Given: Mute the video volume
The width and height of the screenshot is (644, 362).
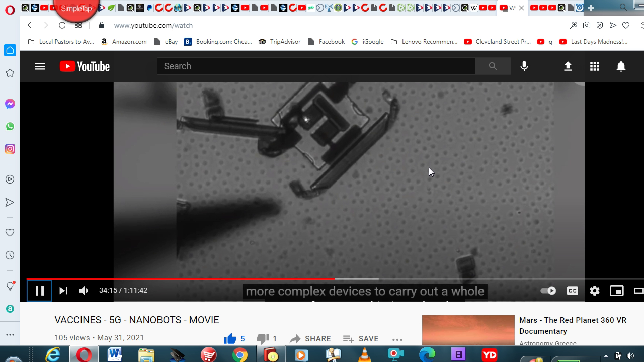Looking at the screenshot, I should click(84, 291).
